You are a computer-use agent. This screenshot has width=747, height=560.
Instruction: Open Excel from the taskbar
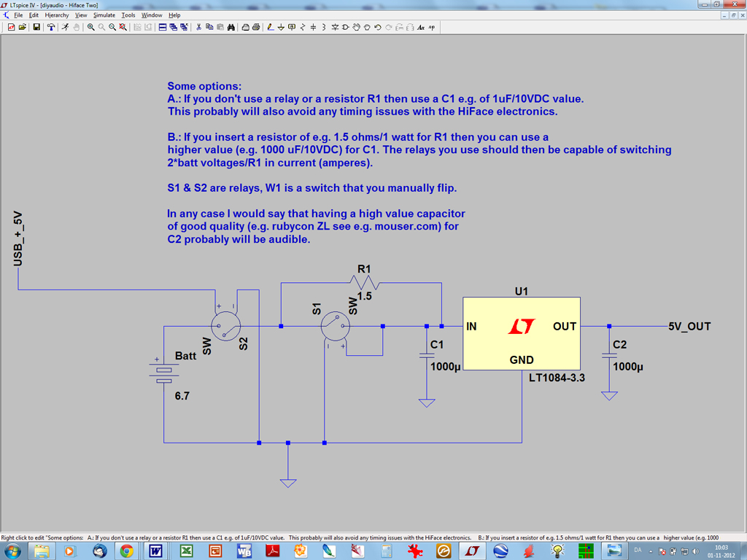pos(186,551)
